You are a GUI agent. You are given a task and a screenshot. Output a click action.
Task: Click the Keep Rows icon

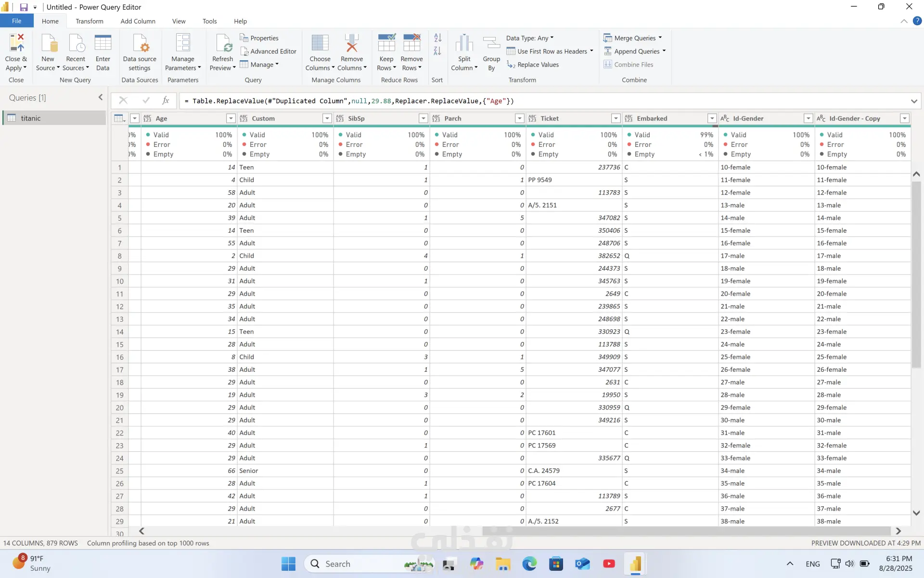pyautogui.click(x=386, y=43)
